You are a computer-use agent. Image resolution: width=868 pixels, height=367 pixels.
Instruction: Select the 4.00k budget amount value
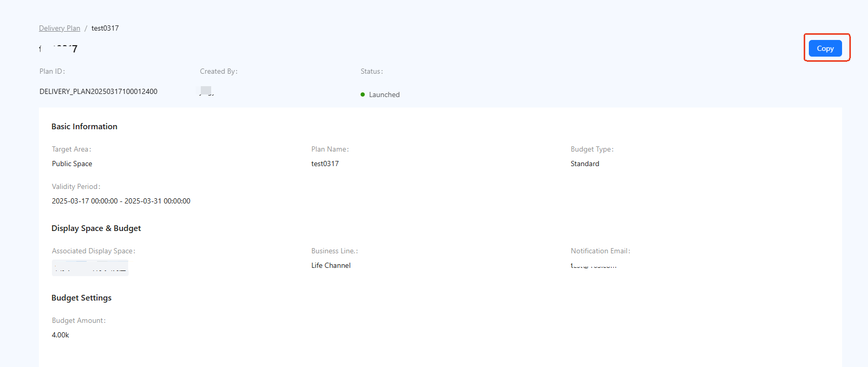pos(61,335)
